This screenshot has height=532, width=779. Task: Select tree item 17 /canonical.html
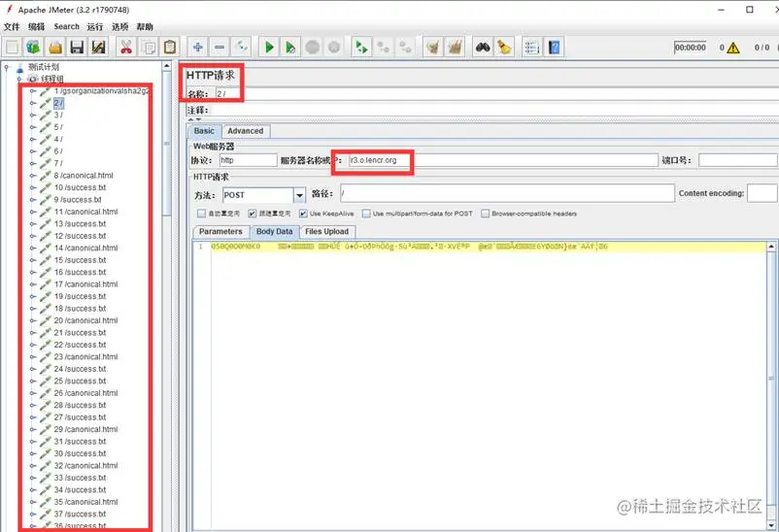point(85,284)
